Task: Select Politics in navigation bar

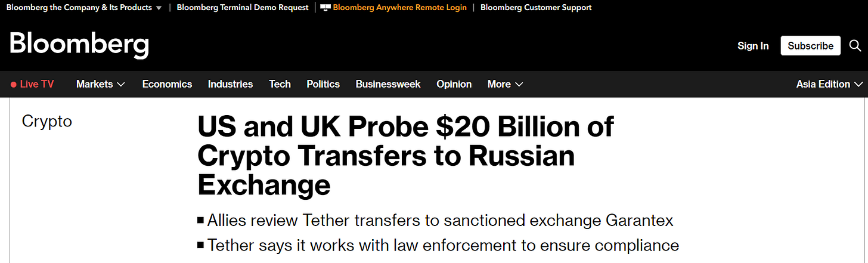Action: point(323,84)
